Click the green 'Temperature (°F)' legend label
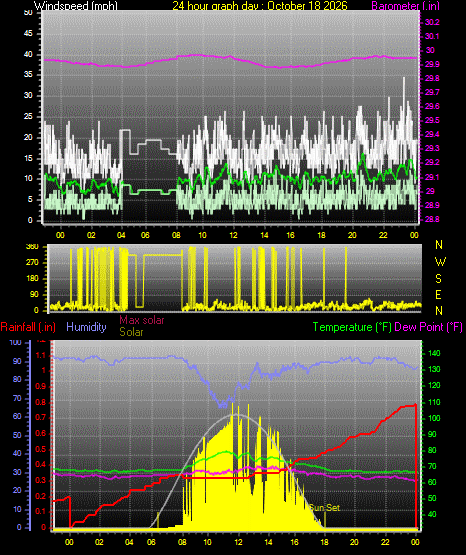 352,327
